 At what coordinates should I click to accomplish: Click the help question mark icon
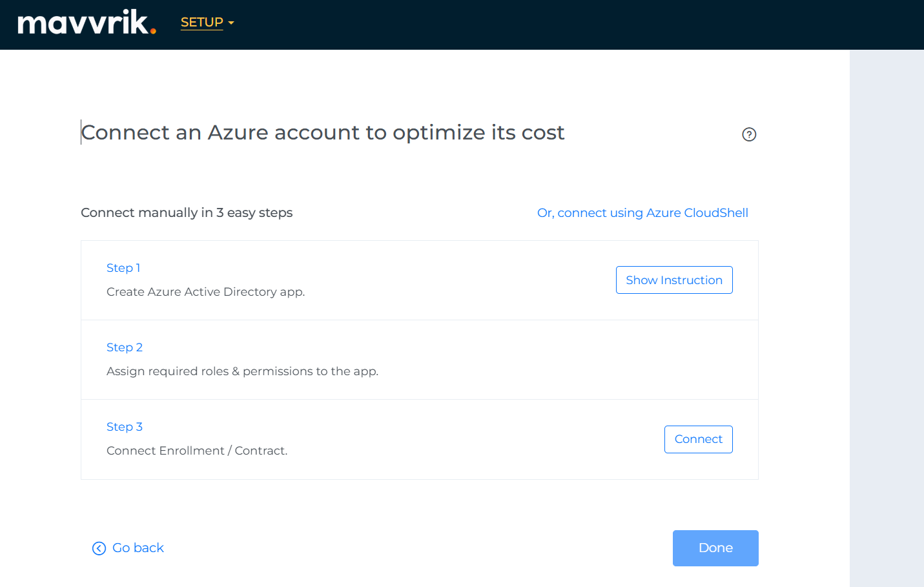749,134
